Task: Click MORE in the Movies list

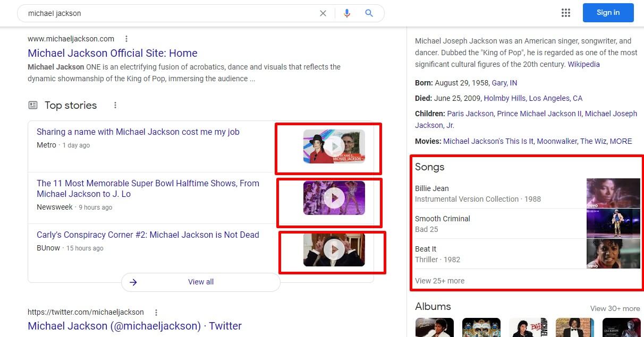Action: pyautogui.click(x=621, y=141)
